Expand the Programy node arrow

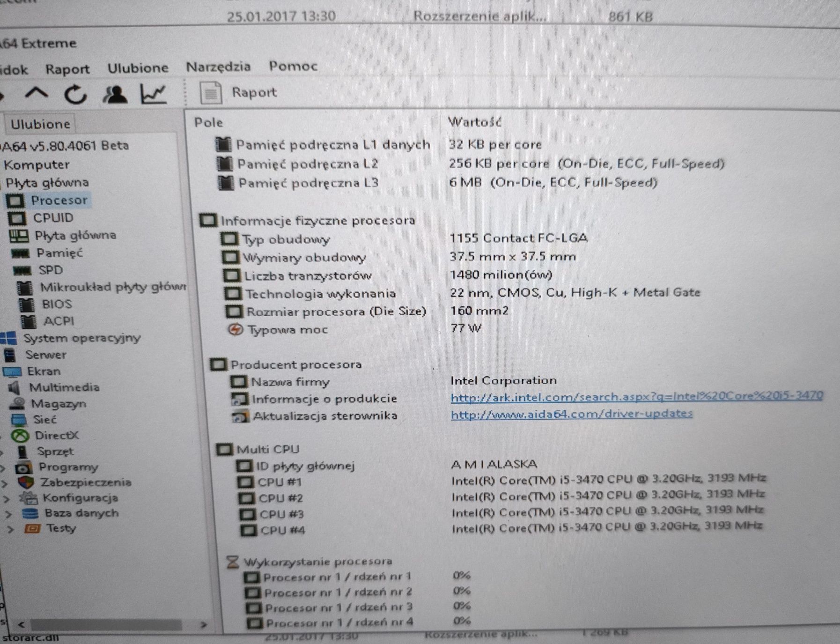coord(3,467)
